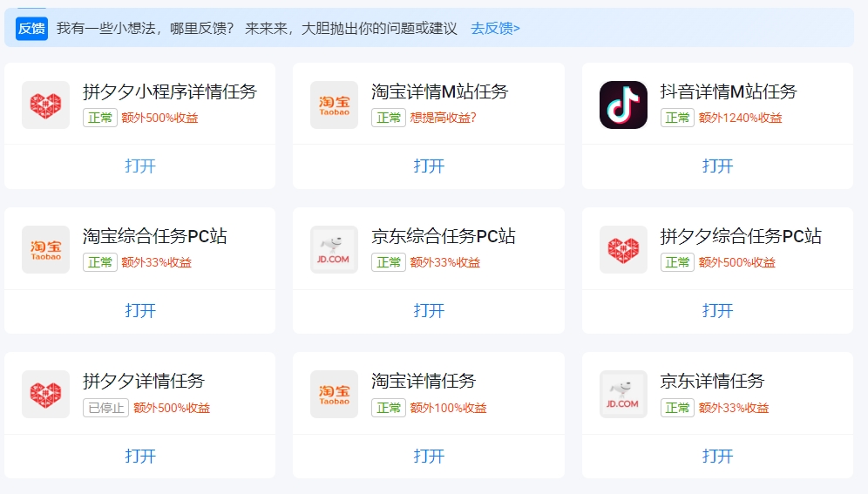
Task: Click the Pinduoduo icon for 拼夕夕综合任务PC站
Action: click(623, 249)
